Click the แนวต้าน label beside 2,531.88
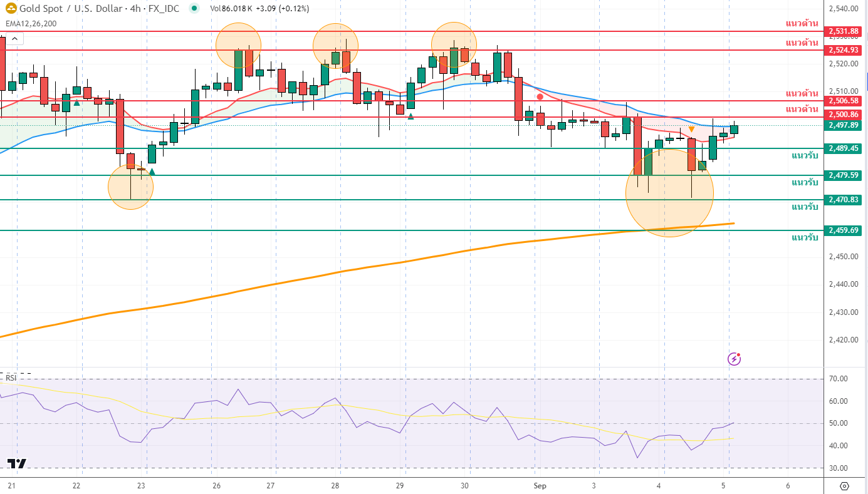 click(802, 24)
